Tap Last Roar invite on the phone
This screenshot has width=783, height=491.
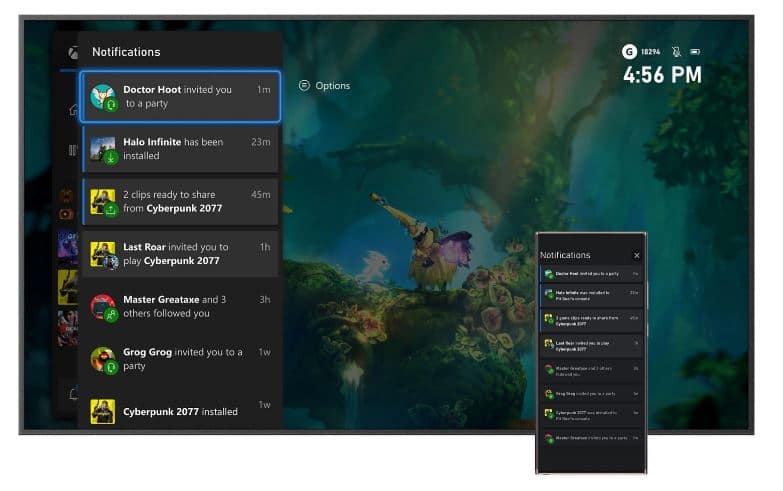[592, 346]
